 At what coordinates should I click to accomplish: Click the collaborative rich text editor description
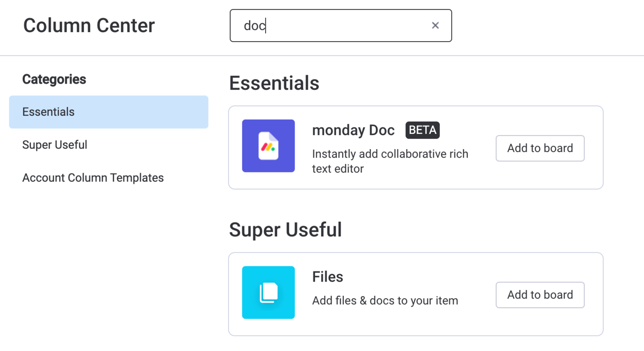(x=390, y=161)
